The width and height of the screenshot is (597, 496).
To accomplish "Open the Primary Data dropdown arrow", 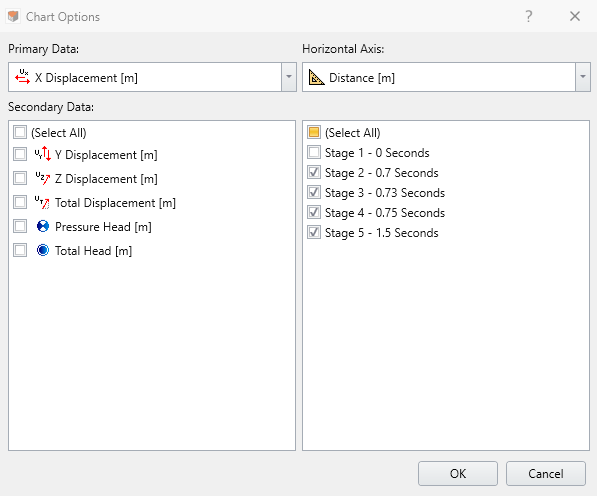I will [289, 77].
